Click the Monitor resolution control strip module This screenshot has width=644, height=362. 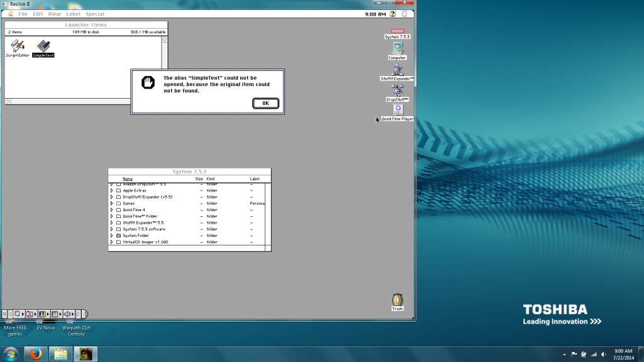tap(56, 314)
